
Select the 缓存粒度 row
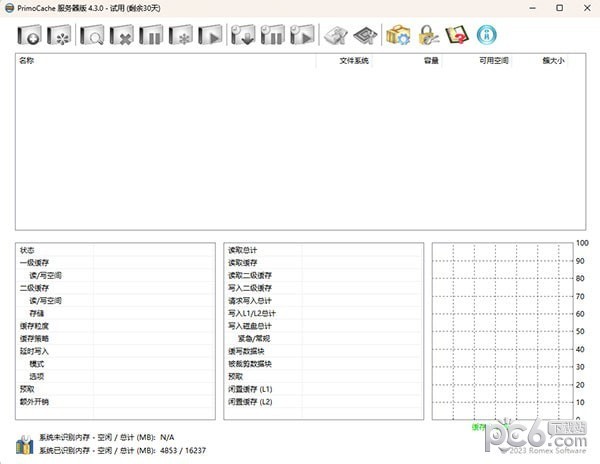click(115, 326)
